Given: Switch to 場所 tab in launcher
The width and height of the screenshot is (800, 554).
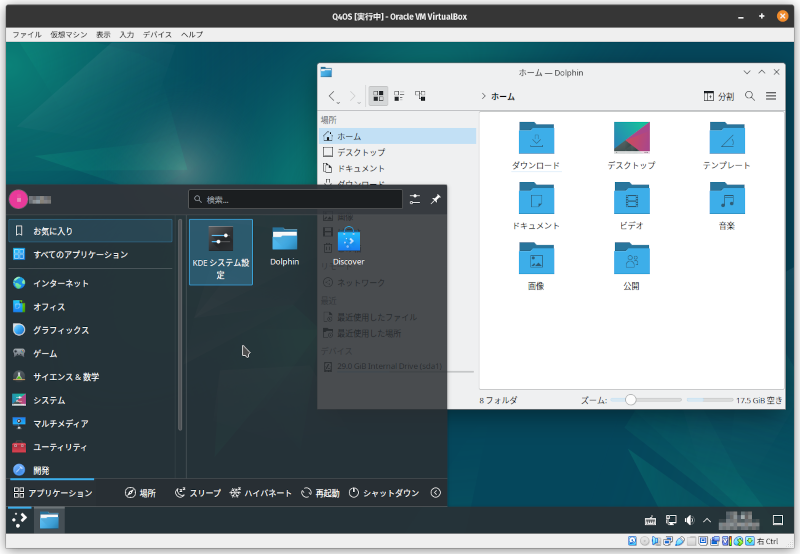Looking at the screenshot, I should point(140,493).
